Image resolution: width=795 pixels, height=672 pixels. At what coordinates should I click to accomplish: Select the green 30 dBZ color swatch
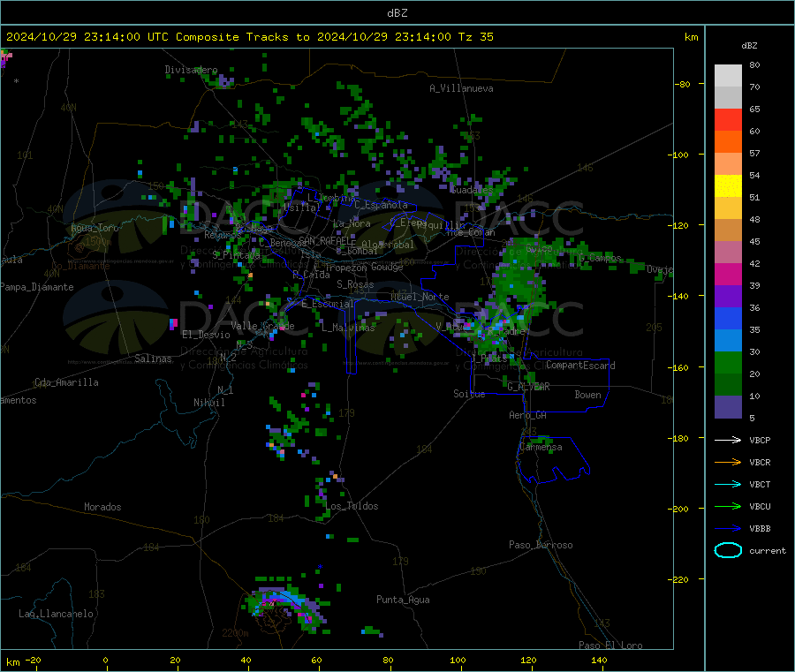728,362
